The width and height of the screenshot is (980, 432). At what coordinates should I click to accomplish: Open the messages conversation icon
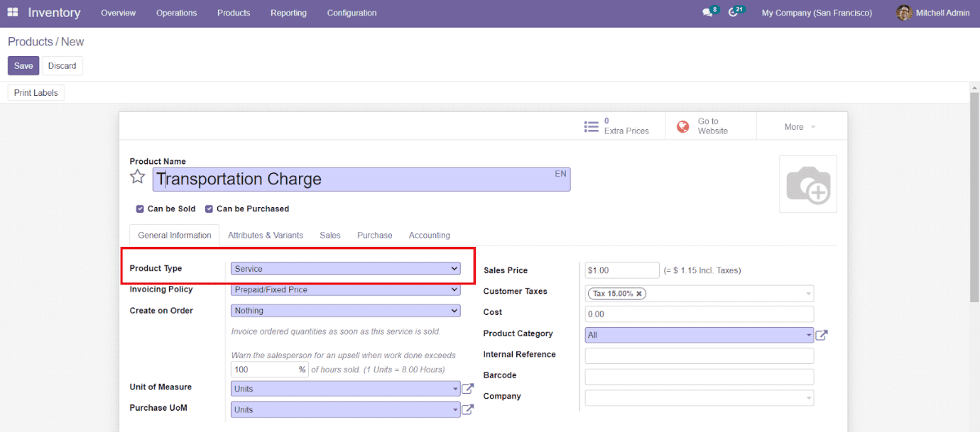click(707, 12)
